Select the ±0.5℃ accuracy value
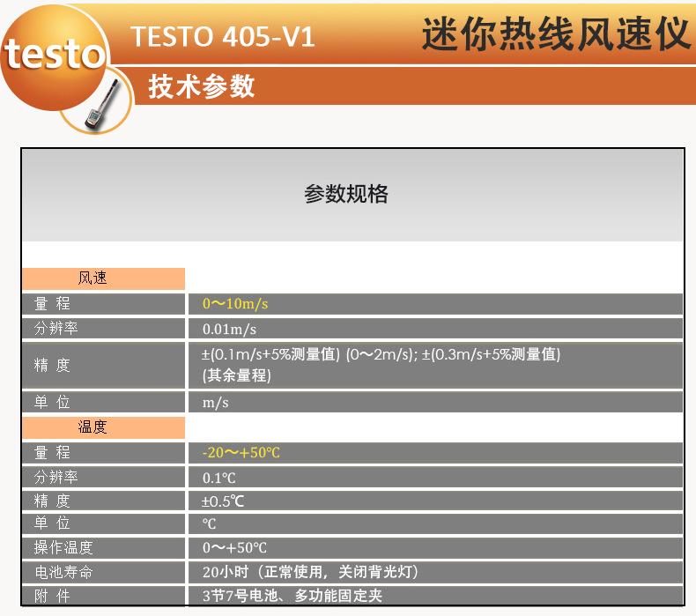This screenshot has height=616, width=696. tap(222, 501)
